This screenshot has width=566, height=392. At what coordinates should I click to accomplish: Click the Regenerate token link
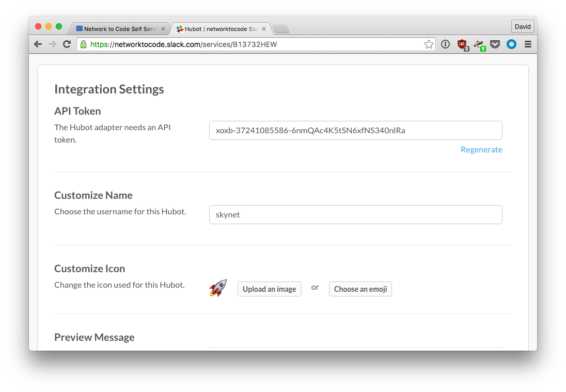click(x=481, y=149)
